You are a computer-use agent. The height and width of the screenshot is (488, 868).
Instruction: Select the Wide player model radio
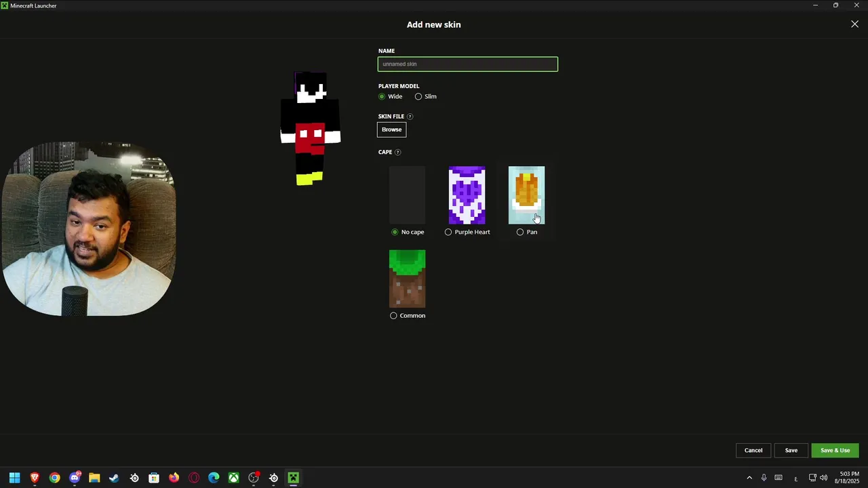[382, 96]
